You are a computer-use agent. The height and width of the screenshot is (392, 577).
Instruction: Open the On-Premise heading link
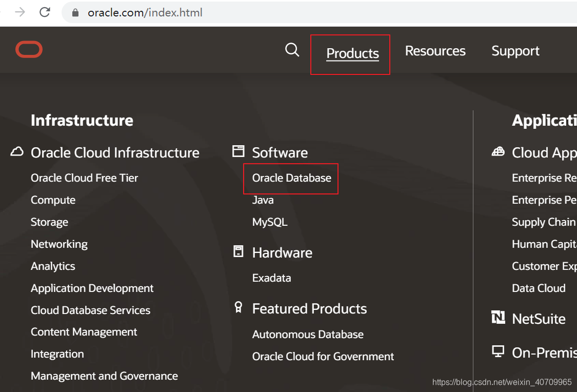544,352
